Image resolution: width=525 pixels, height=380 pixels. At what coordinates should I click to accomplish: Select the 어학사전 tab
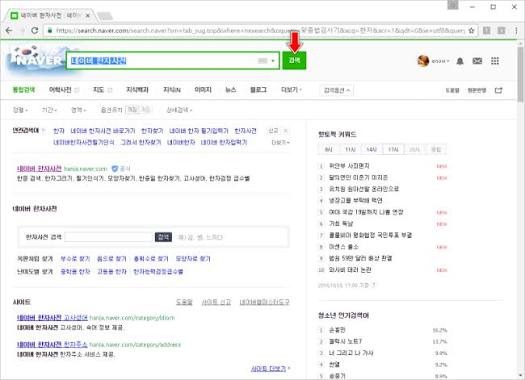pyautogui.click(x=60, y=90)
